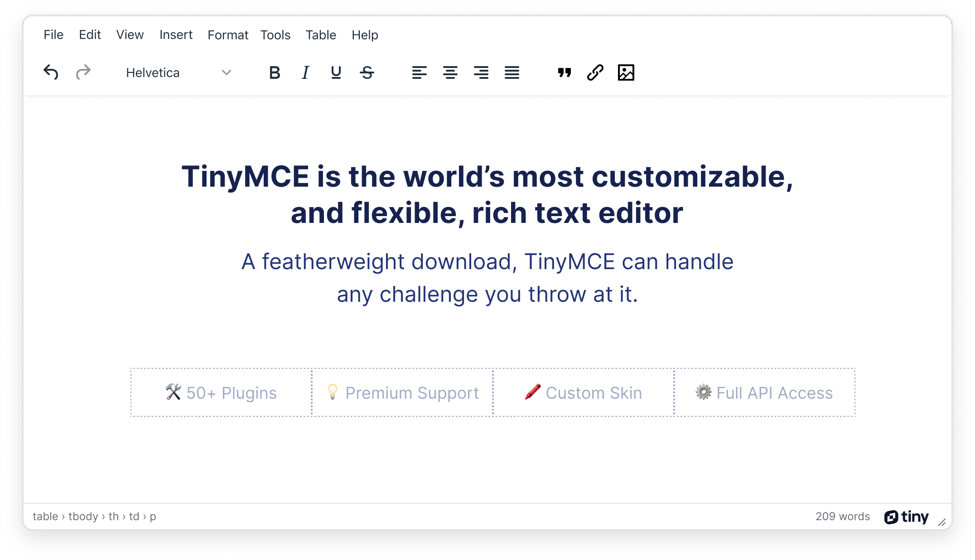
Task: Justify the text
Action: point(512,72)
